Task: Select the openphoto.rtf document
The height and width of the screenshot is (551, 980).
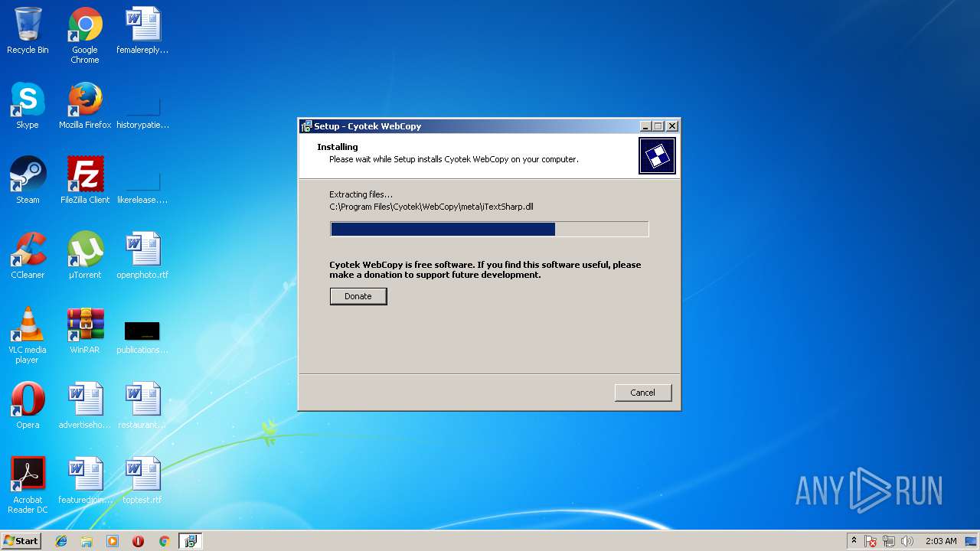Action: point(142,256)
